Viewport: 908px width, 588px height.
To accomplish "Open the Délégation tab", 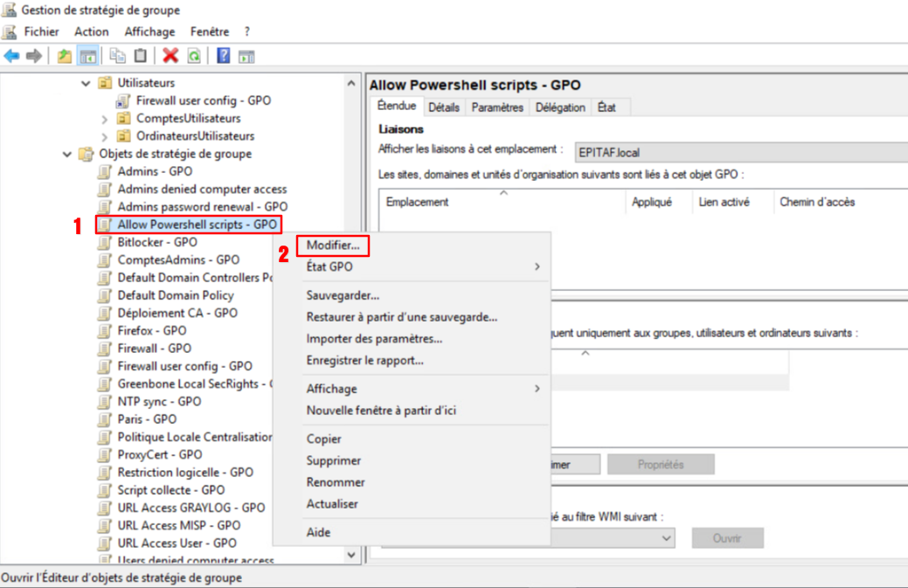I will coord(560,107).
